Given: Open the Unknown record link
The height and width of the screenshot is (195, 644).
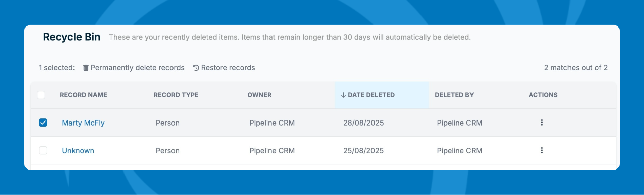Looking at the screenshot, I should coord(78,151).
